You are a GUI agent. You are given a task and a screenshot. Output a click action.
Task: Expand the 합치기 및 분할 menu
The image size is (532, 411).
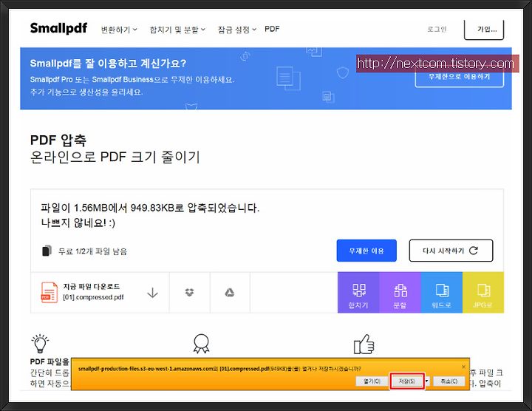pyautogui.click(x=177, y=30)
